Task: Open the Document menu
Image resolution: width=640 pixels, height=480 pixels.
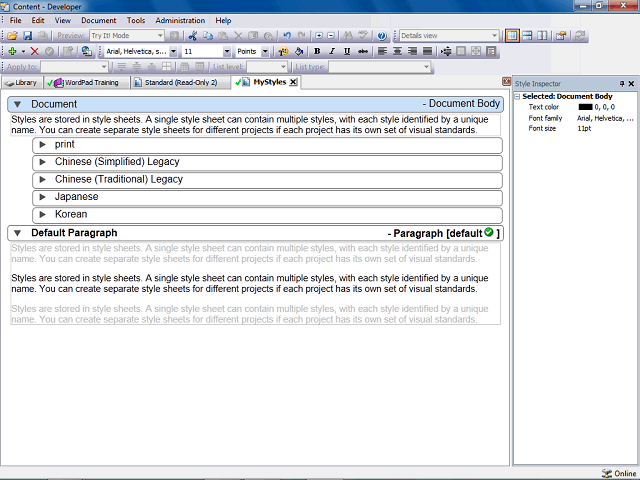Action: click(98, 20)
